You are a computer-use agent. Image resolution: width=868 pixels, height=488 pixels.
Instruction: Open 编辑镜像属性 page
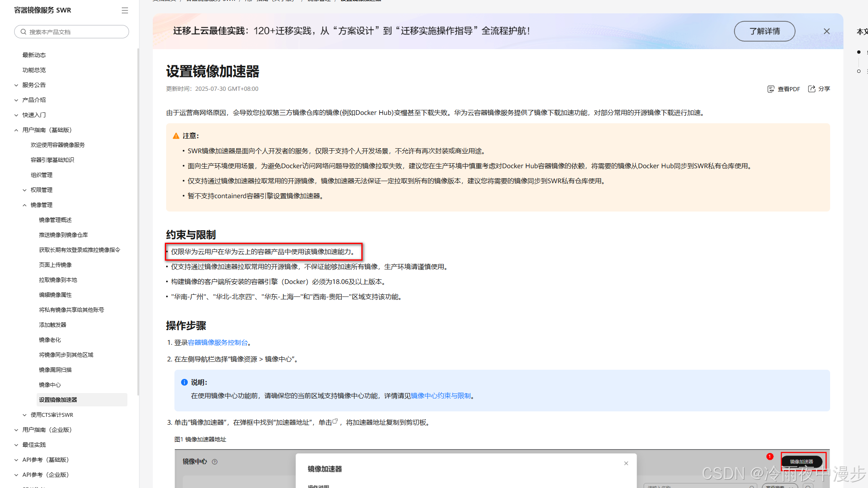point(55,295)
